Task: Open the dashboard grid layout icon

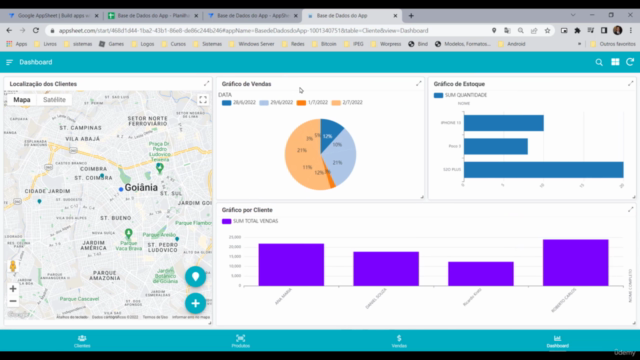Action: pos(615,62)
